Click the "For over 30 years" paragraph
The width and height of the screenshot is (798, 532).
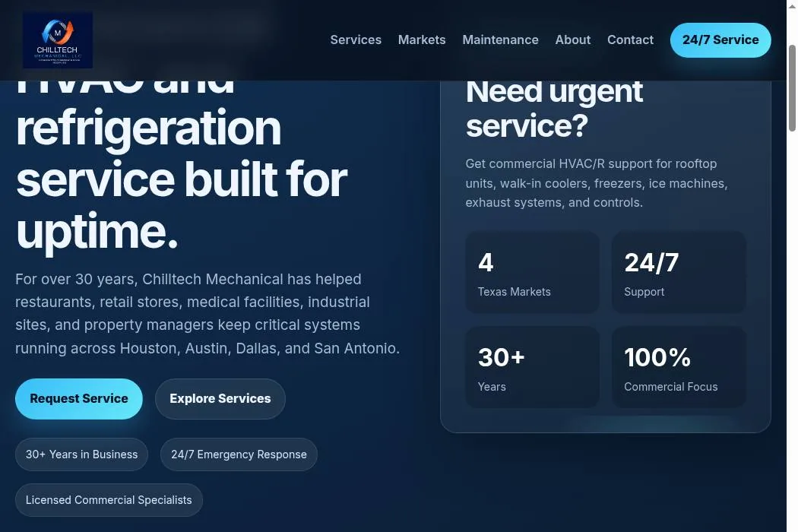tap(207, 314)
